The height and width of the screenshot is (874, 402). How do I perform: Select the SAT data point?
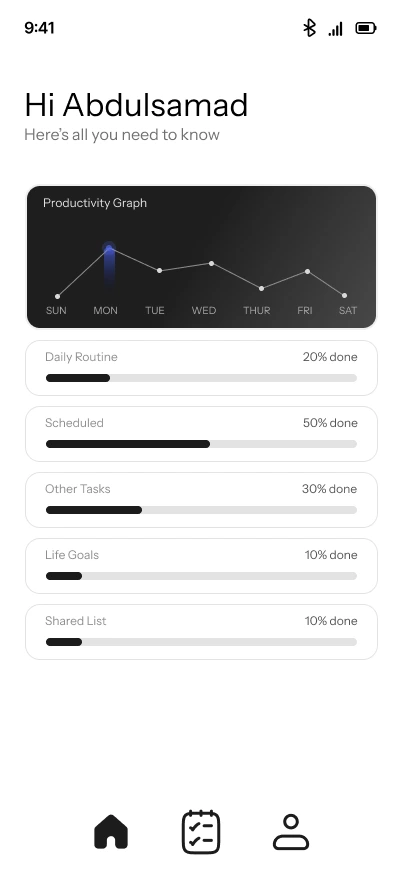point(345,295)
